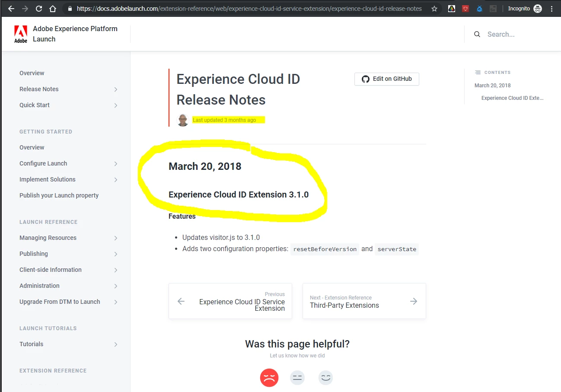Click the red extension icon in toolbar
Viewport: 561px width, 392px height.
click(465, 9)
